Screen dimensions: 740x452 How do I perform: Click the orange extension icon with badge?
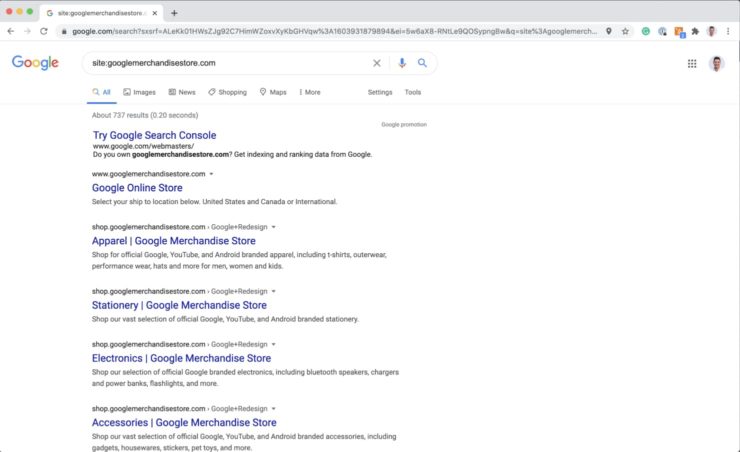coord(679,32)
